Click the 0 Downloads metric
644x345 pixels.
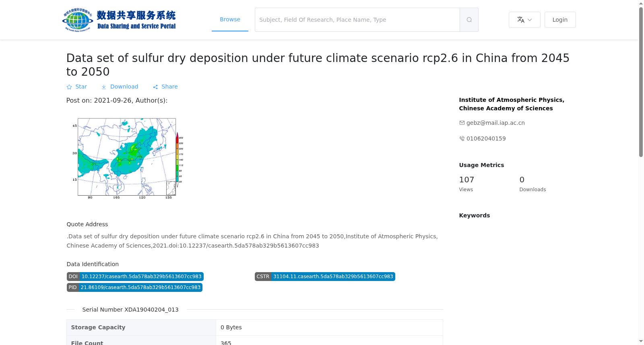[533, 184]
